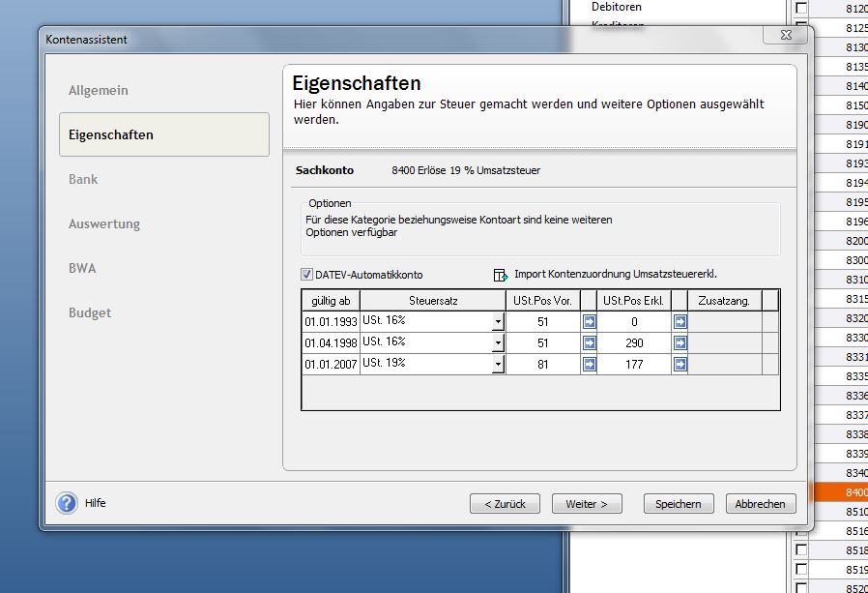The image size is (868, 593).
Task: Click arrow icon next to USt.Pos Vor. 51 in 1998 row
Action: click(x=589, y=343)
